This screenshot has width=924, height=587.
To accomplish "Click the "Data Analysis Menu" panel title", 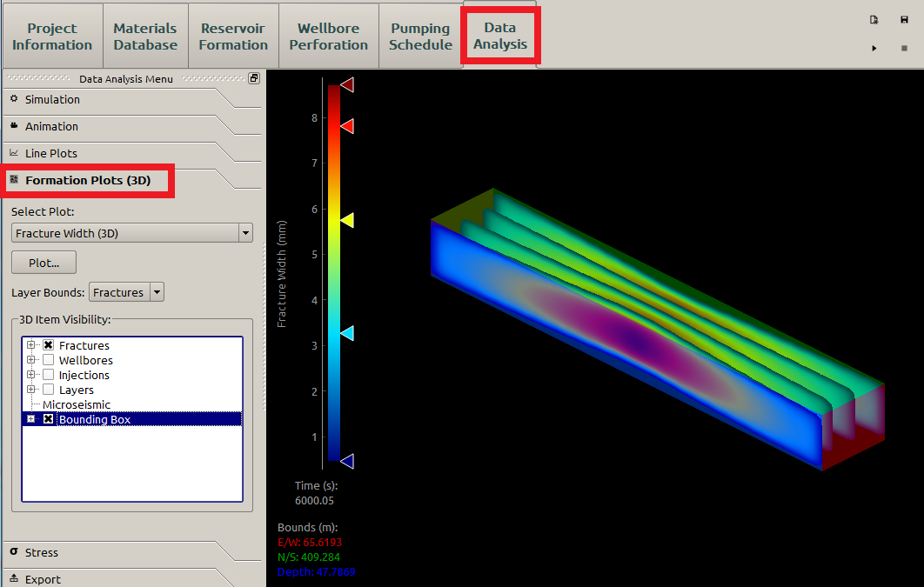I will point(126,79).
